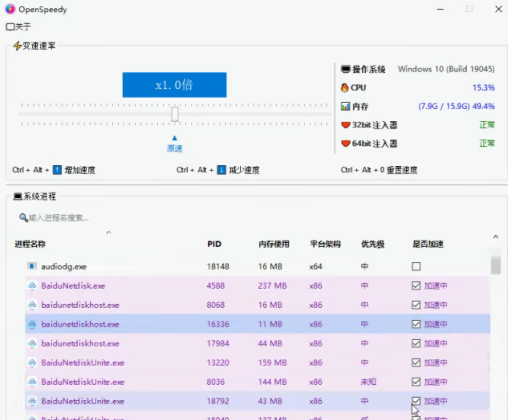Image resolution: width=508 pixels, height=420 pixels.
Task: Click the up-arrow increase speed hotkey icon
Action: pos(57,170)
